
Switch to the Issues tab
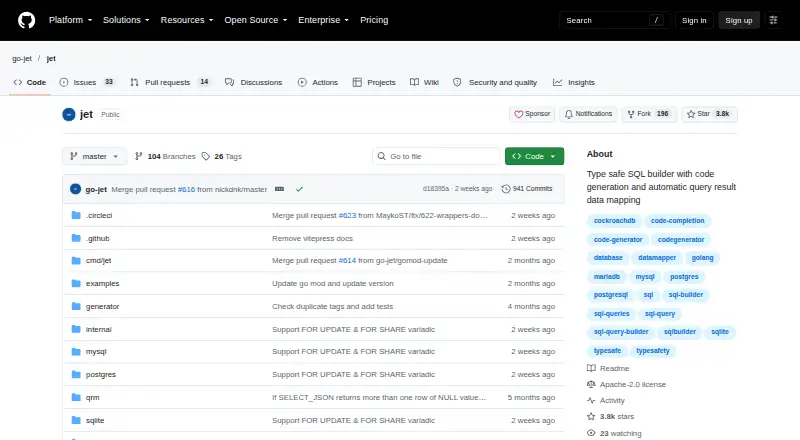pos(87,82)
